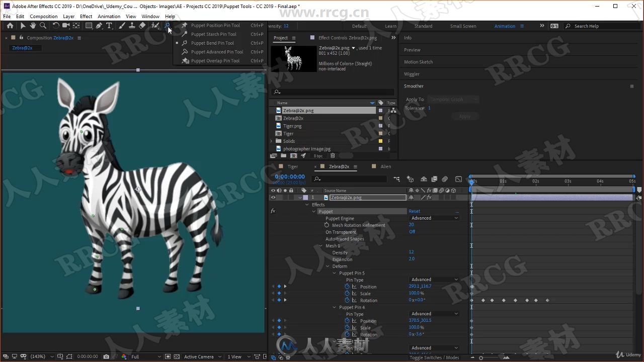
Task: Open Puppet Pin 4 Pin Type dropdown
Action: click(434, 314)
